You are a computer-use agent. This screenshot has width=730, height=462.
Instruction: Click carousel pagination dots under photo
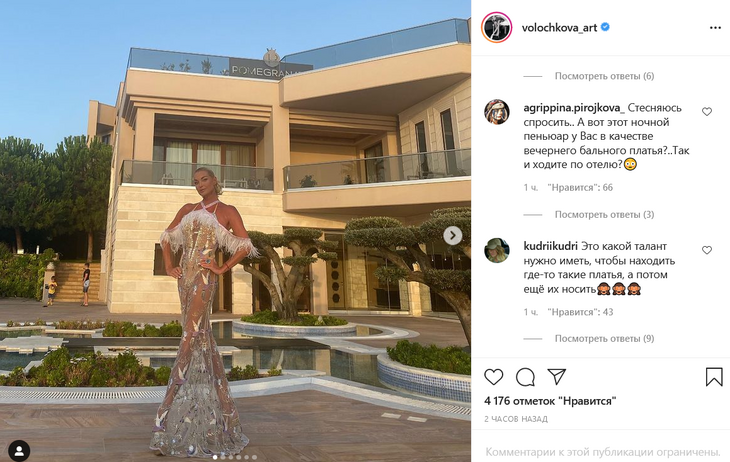(x=235, y=457)
